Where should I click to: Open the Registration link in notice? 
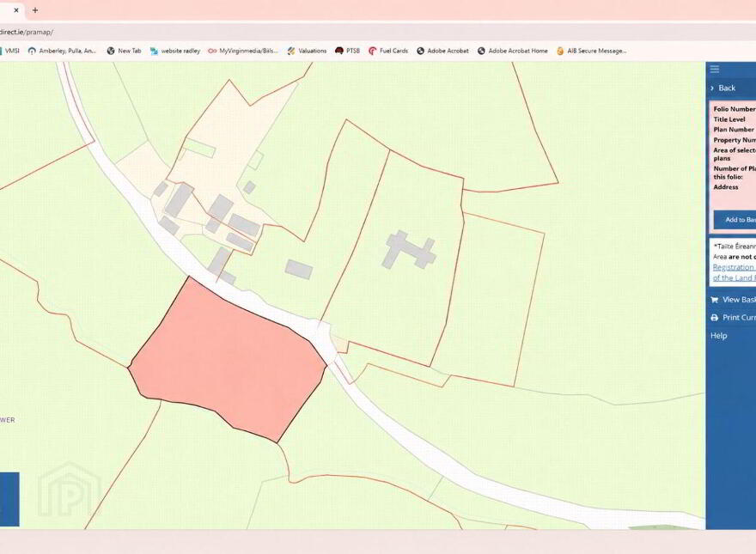pos(734,267)
